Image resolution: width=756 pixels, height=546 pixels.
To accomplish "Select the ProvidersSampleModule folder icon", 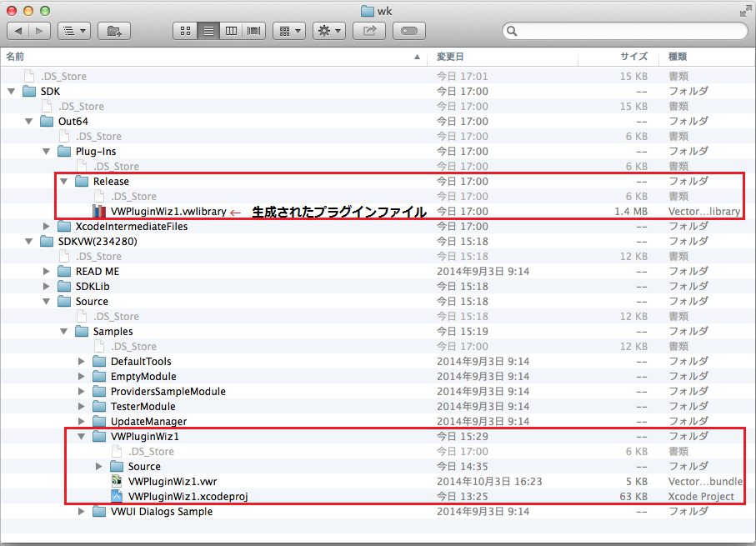I will point(99,391).
